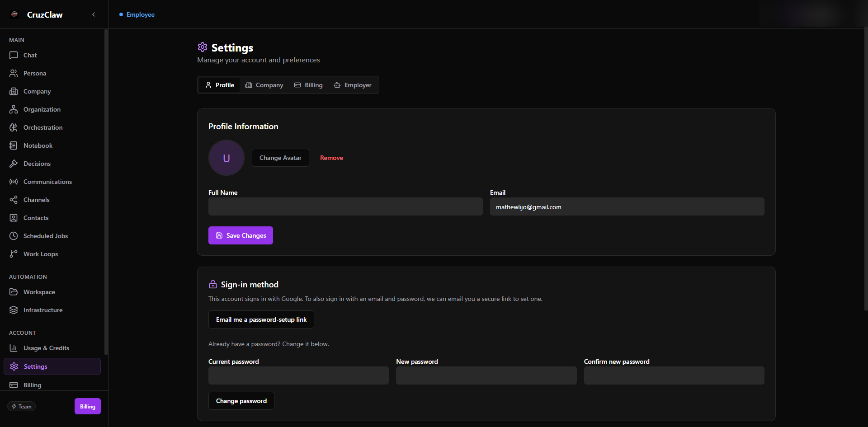Click the Infrastructure layers icon
The image size is (868, 427).
(x=14, y=310)
